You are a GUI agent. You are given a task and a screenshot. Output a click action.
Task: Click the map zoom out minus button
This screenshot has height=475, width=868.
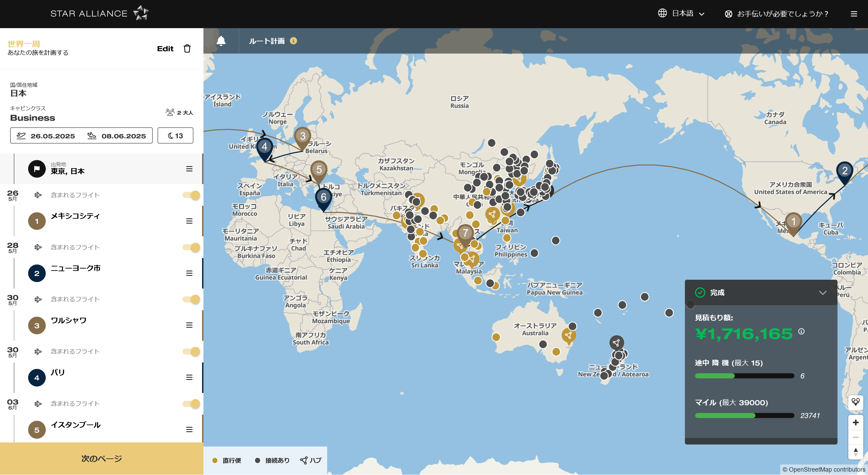(x=855, y=437)
